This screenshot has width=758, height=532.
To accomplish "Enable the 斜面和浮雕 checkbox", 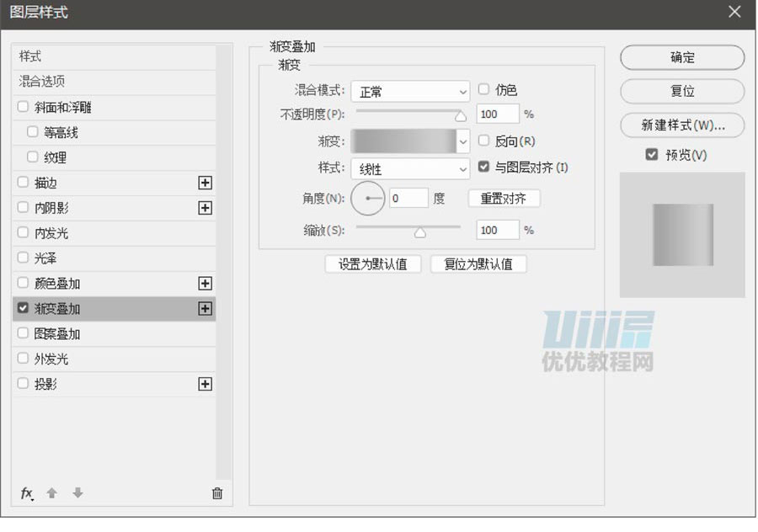I will (23, 107).
